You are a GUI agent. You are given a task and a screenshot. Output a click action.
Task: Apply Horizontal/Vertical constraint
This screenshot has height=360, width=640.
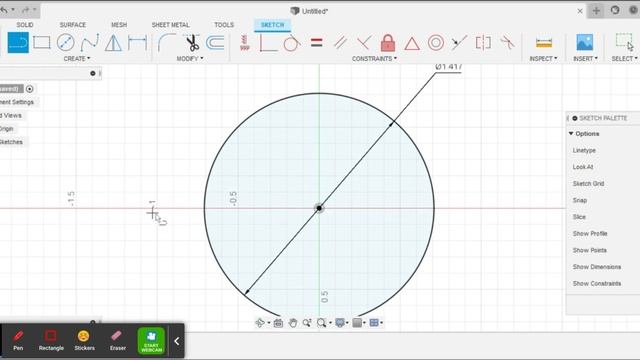(x=244, y=43)
